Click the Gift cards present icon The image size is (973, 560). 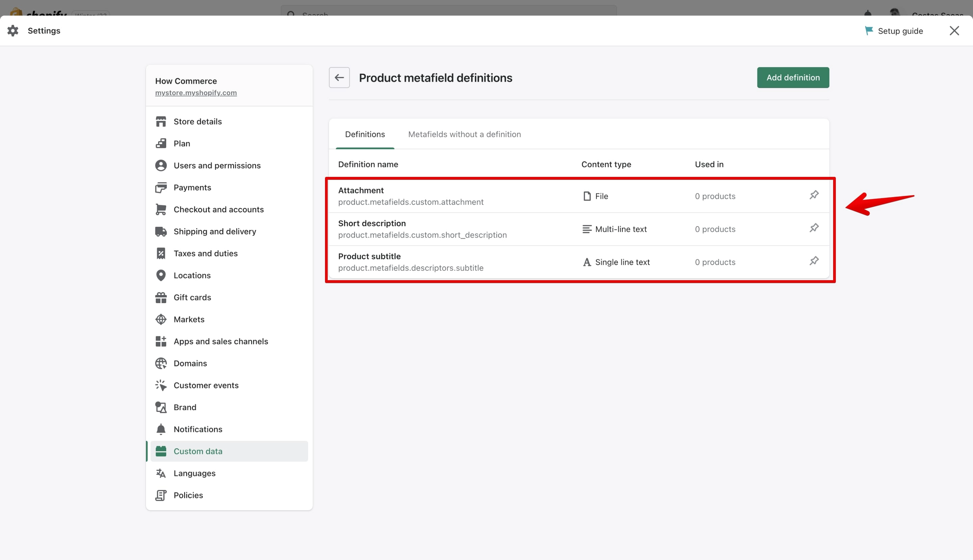pyautogui.click(x=161, y=297)
